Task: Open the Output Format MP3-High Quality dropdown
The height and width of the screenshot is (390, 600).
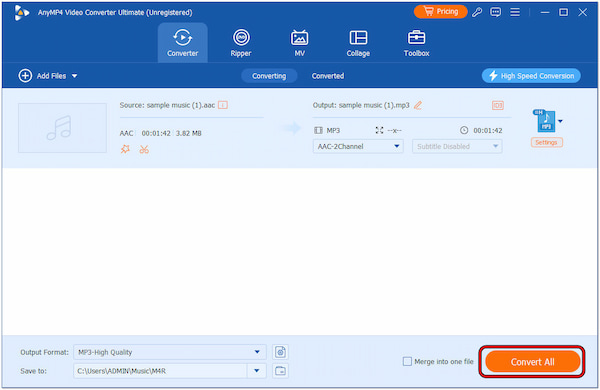Action: pos(170,352)
